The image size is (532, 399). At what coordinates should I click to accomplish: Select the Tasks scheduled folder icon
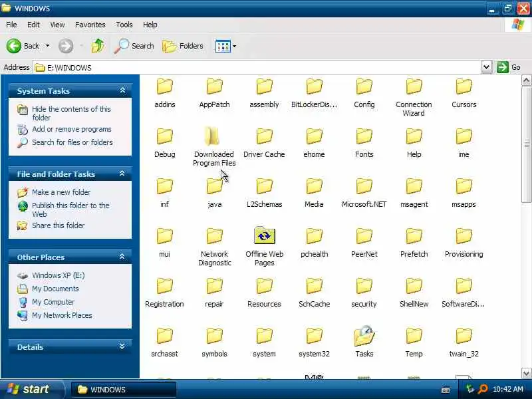pyautogui.click(x=364, y=336)
